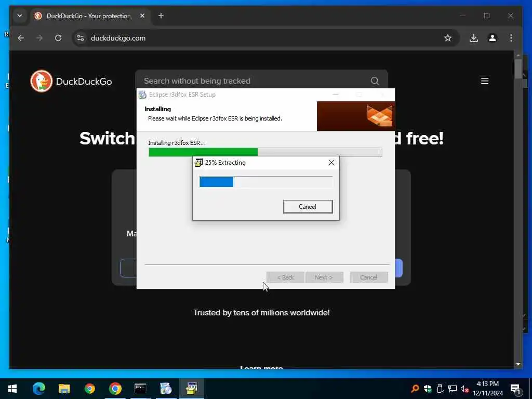Open Chrome profile icon
The height and width of the screenshot is (399, 532).
(x=493, y=38)
